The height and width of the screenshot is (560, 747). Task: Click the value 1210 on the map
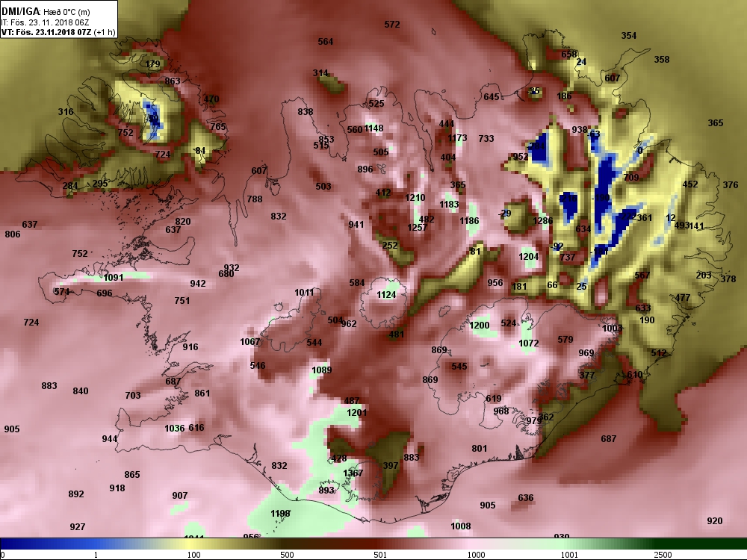point(415,198)
